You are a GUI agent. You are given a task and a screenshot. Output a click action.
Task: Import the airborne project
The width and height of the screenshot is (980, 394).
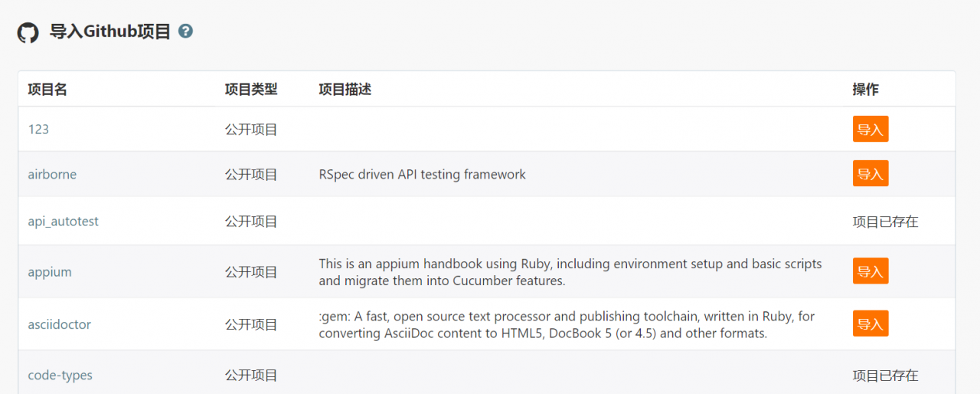click(x=871, y=174)
